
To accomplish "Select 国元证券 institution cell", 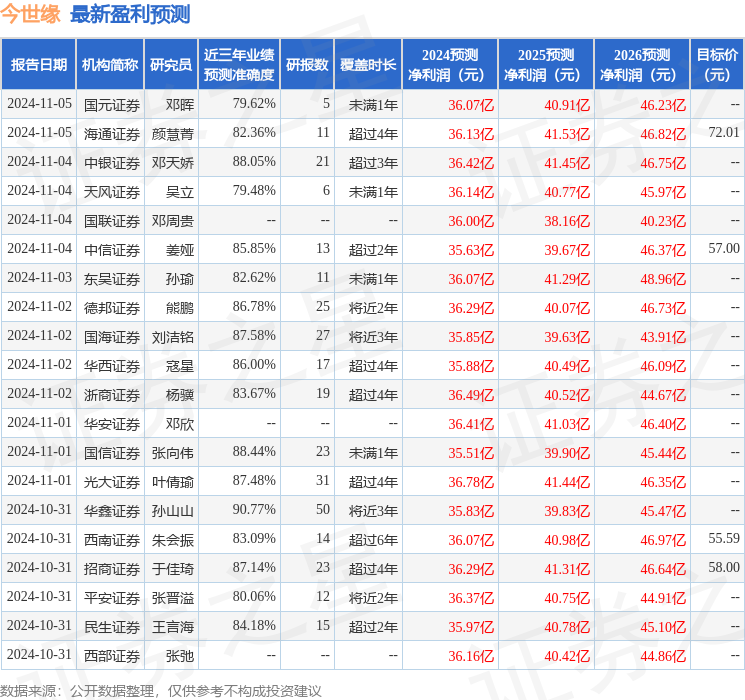I will (112, 105).
